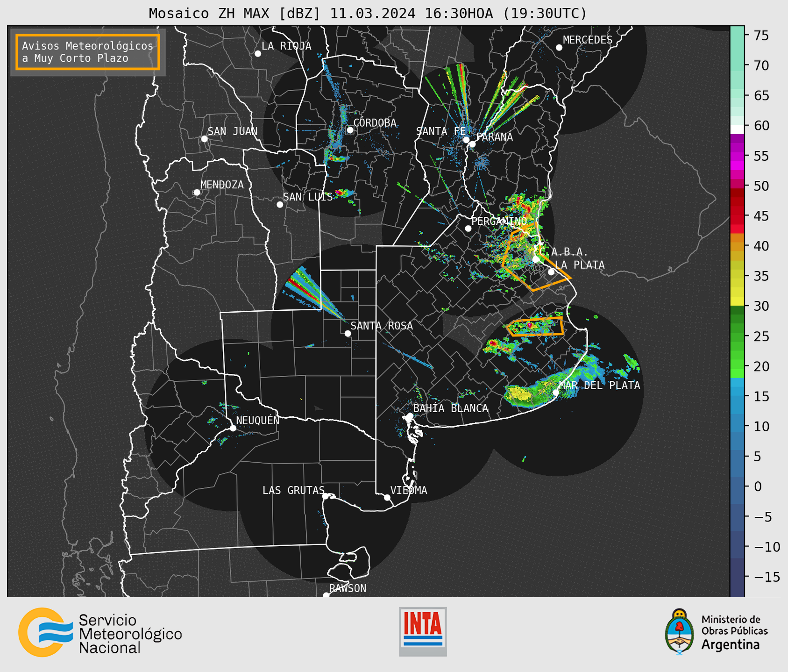This screenshot has width=788, height=672.
Task: Click the magenta 55 dBZ colorbar segment
Action: [737, 156]
